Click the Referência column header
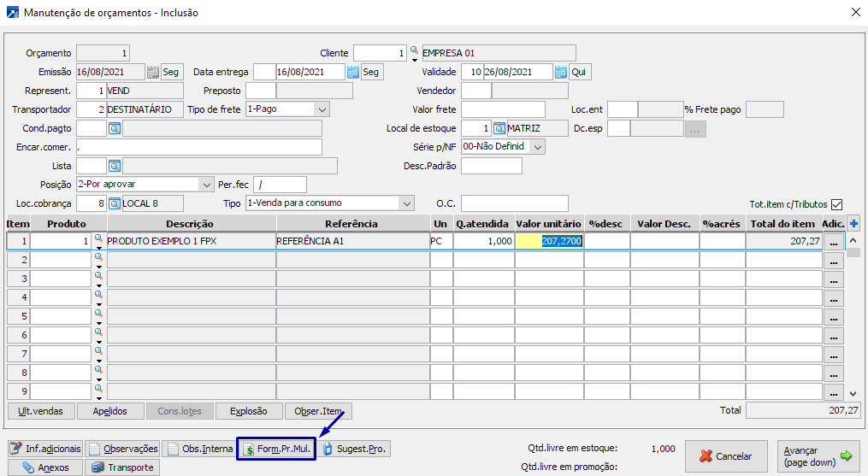868x476 pixels. tap(351, 224)
